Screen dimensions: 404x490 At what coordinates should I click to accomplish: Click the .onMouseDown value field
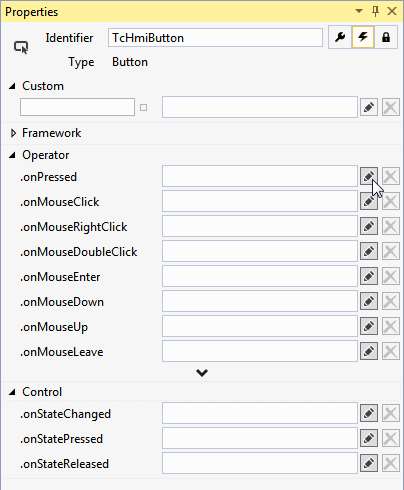260,301
